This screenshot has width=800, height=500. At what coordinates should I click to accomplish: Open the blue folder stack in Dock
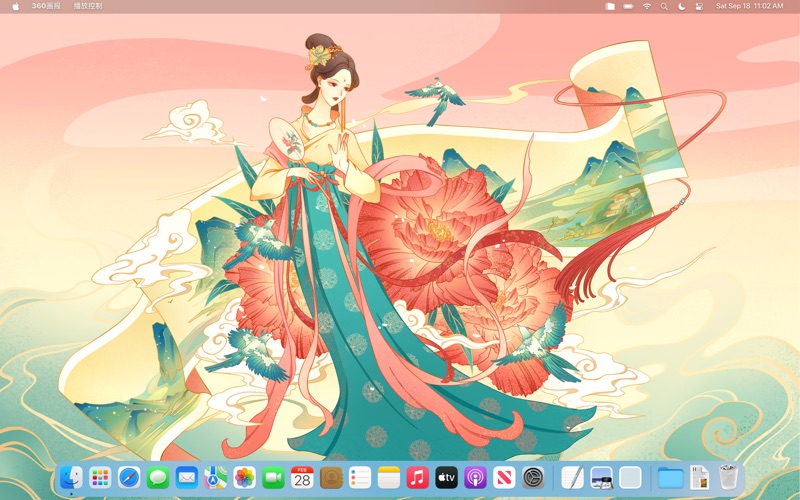coord(670,478)
